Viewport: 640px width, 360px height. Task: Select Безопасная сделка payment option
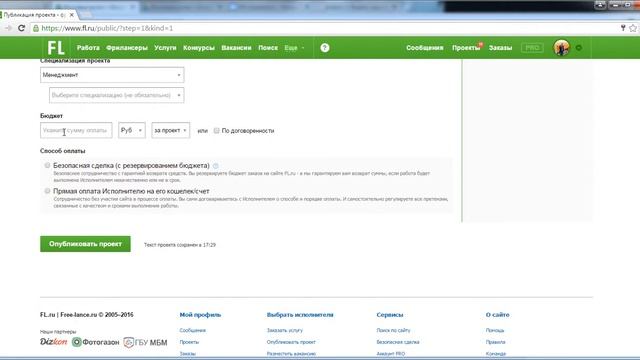point(47,165)
